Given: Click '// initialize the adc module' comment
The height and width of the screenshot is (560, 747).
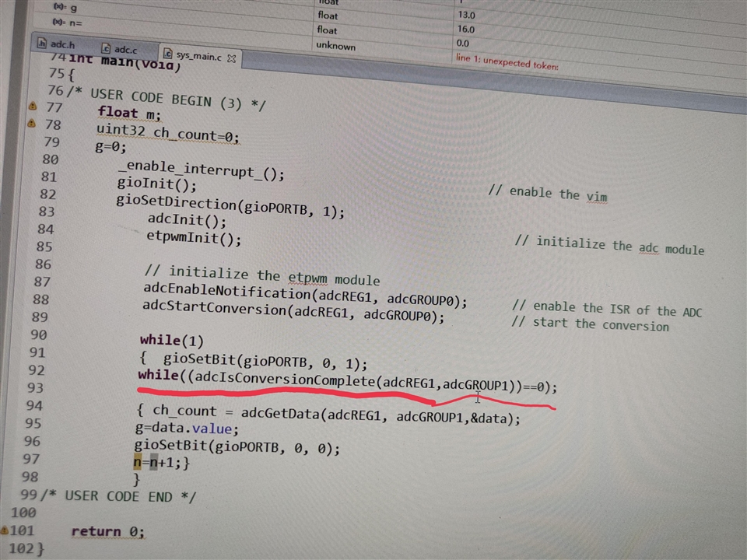Looking at the screenshot, I should (x=609, y=245).
